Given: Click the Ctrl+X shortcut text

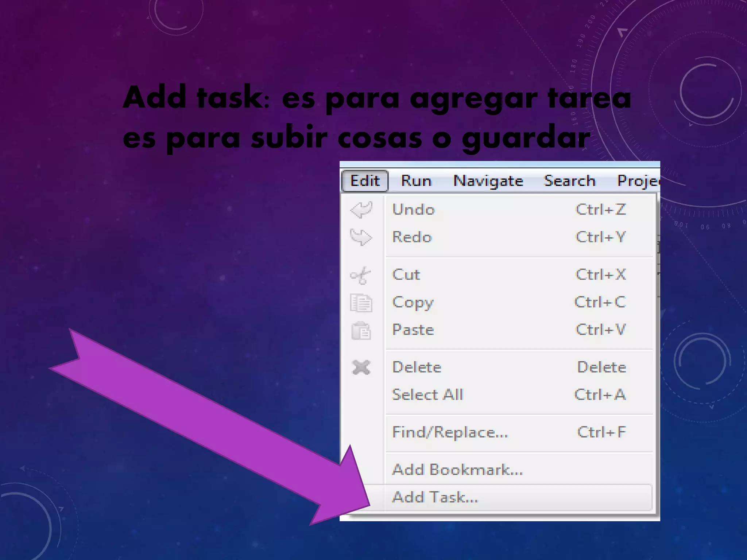Looking at the screenshot, I should (x=601, y=275).
